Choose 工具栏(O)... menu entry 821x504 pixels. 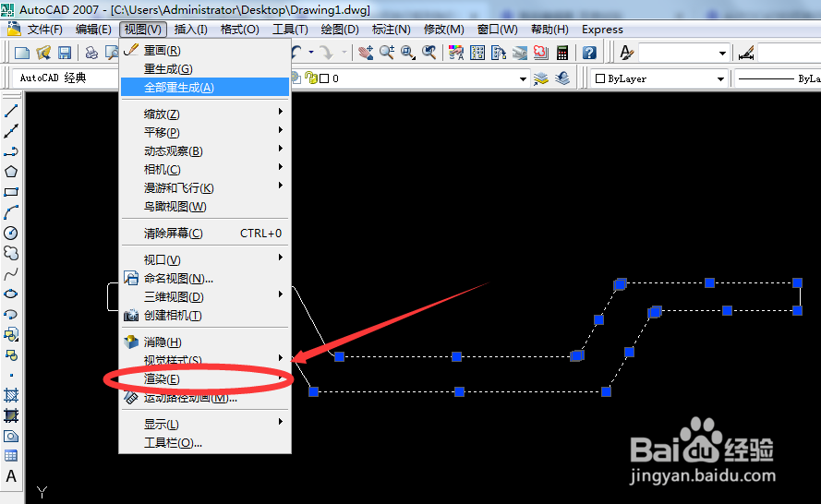coord(205,443)
